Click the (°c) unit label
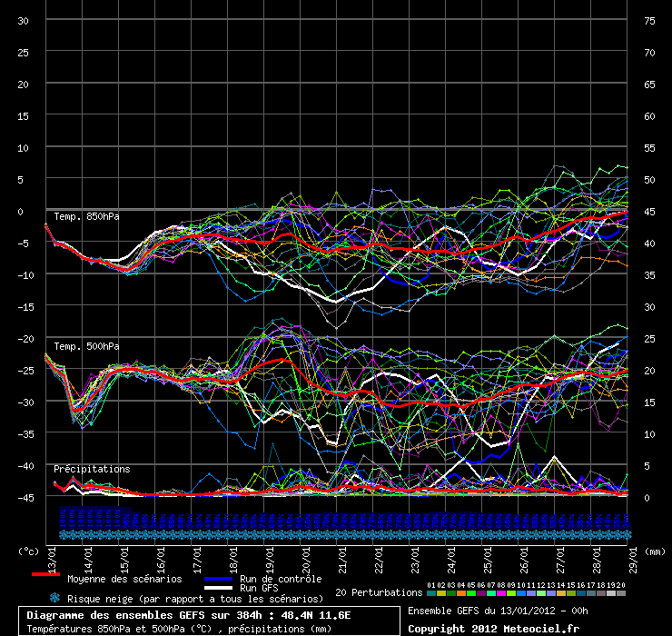Image resolution: width=672 pixels, height=636 pixels. coord(29,552)
